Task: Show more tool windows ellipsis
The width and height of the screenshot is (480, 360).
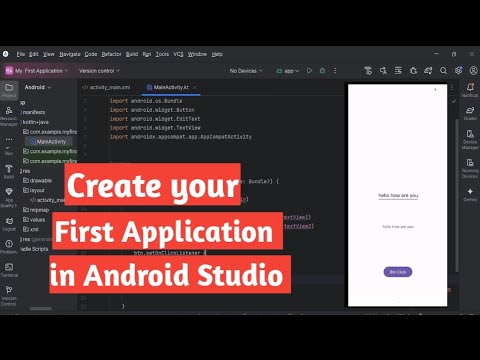Action: [9, 139]
